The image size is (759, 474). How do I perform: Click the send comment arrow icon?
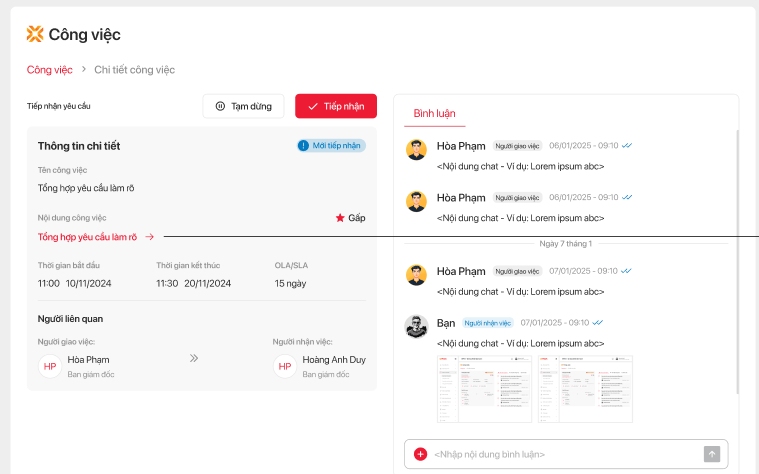(712, 454)
